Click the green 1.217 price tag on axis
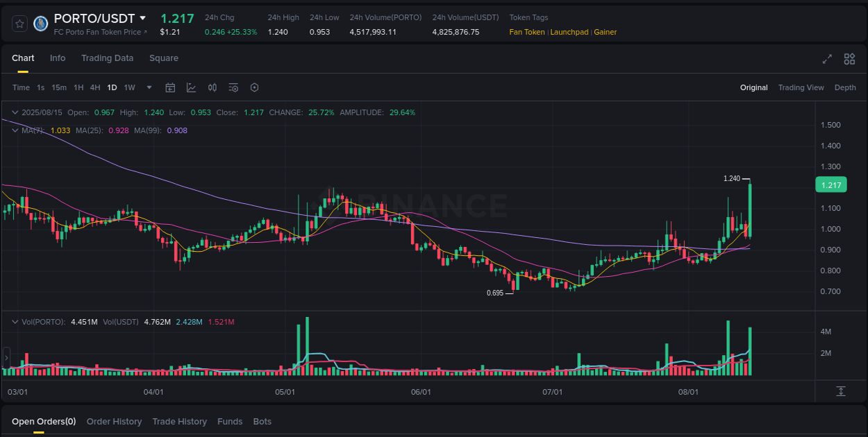Viewport: 868px width, 437px height. (831, 185)
